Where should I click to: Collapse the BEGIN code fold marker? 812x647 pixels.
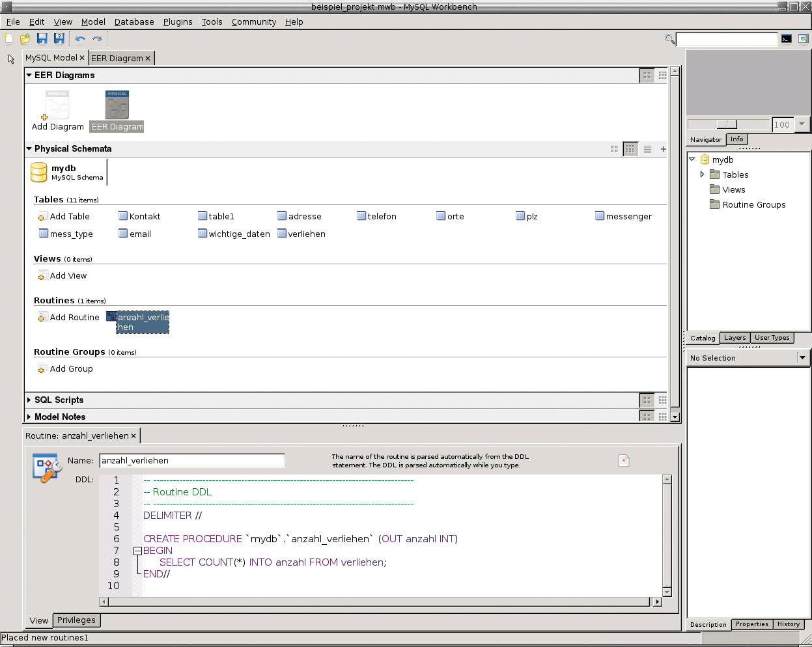137,551
